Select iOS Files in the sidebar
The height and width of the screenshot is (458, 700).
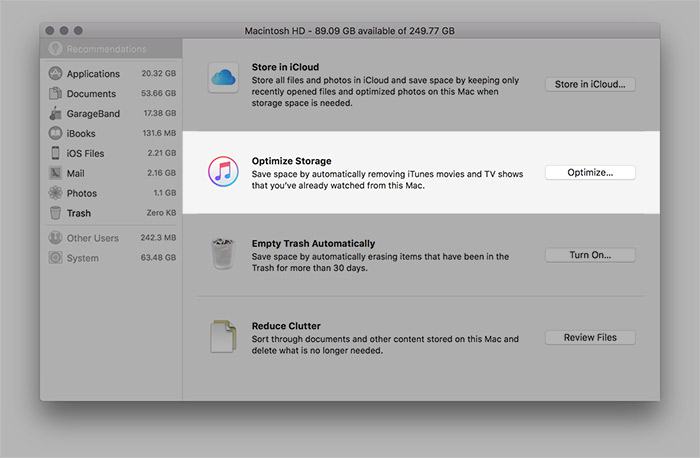click(85, 154)
